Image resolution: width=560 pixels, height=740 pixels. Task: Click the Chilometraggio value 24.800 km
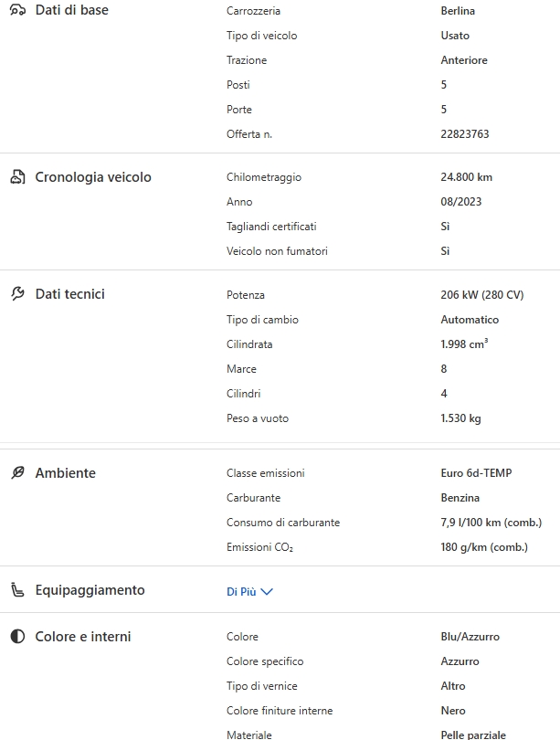tap(466, 177)
